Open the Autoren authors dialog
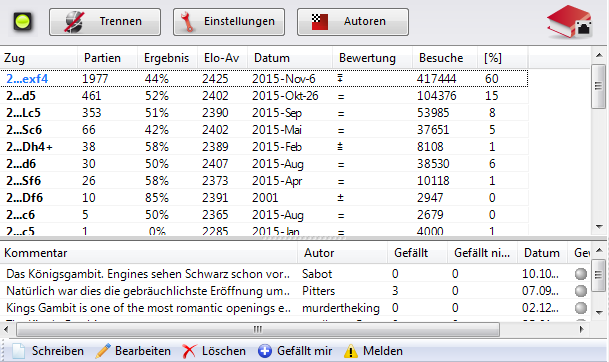The width and height of the screenshot is (609, 362). click(353, 22)
